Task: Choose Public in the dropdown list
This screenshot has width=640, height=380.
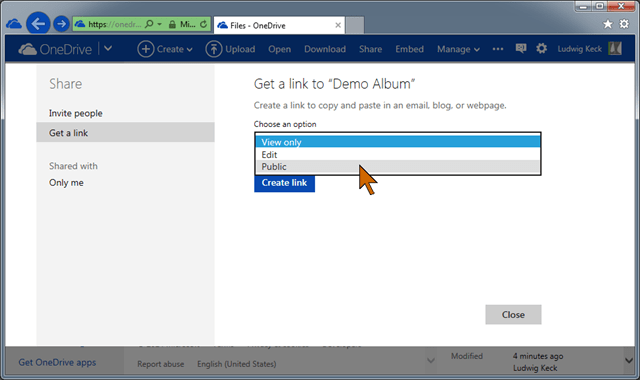Action: [x=398, y=167]
